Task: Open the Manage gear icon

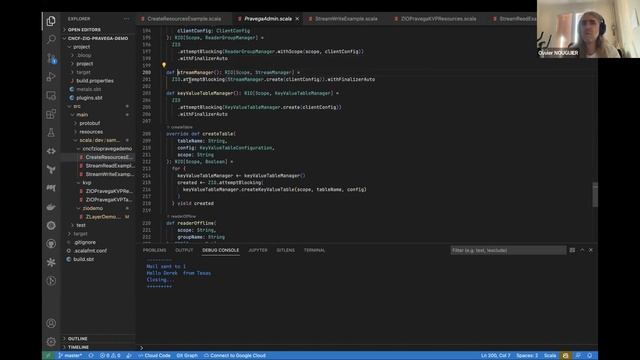Action: tap(51, 342)
